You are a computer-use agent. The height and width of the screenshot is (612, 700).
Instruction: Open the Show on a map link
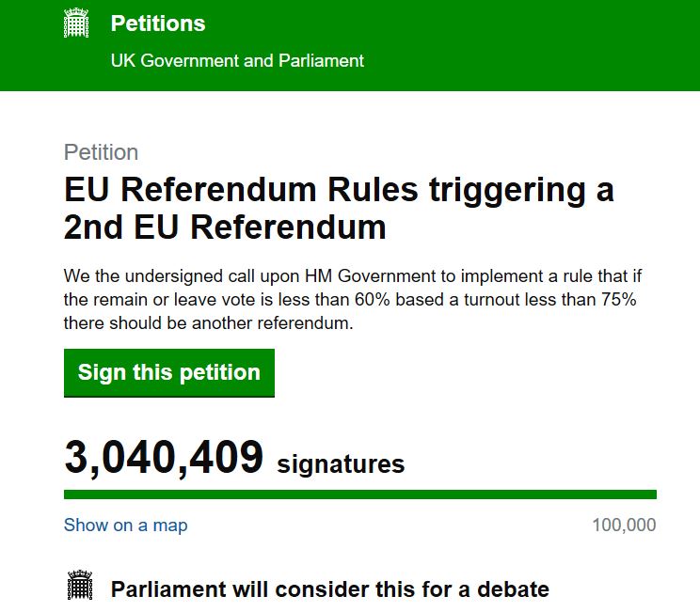125,525
